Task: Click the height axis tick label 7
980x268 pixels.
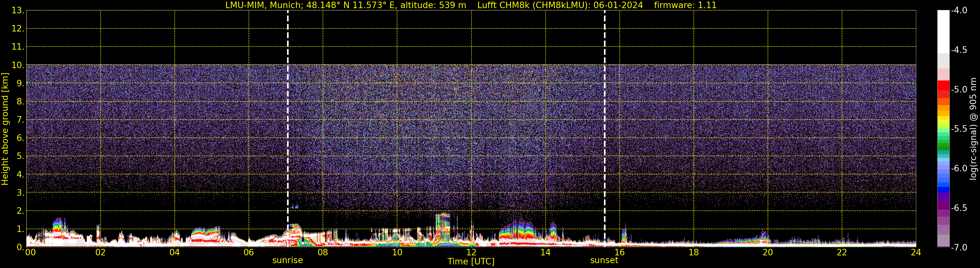Action: pos(20,120)
